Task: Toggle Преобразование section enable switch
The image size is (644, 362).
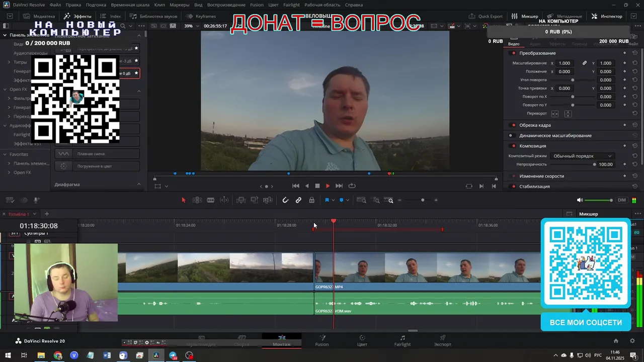Action: point(513,53)
